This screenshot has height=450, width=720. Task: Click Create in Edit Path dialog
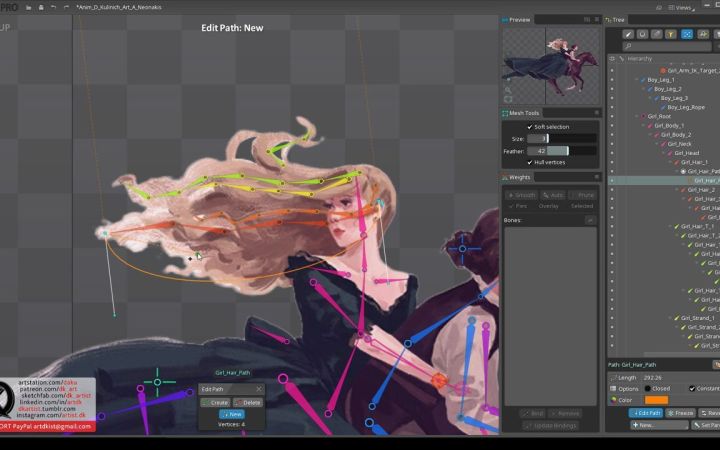tap(215, 403)
